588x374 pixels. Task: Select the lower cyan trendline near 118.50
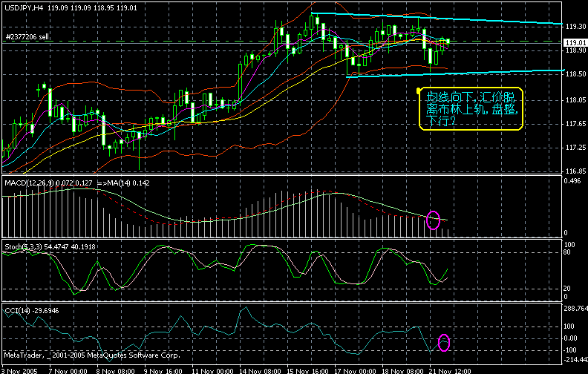[456, 73]
